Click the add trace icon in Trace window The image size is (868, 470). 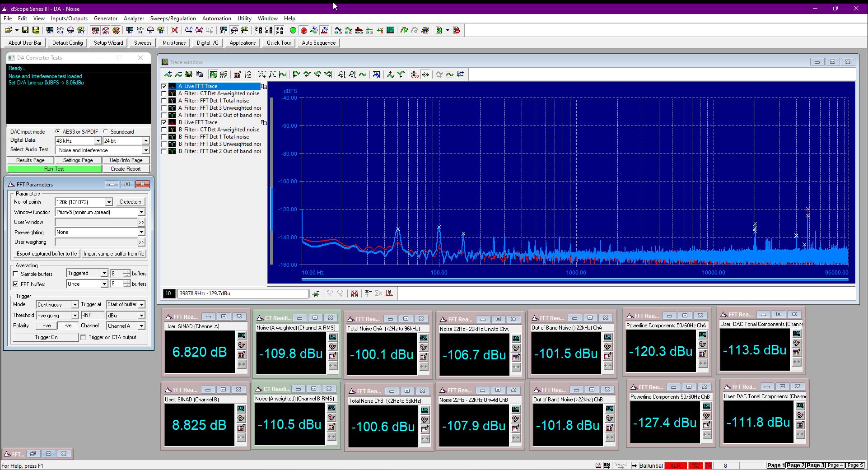pyautogui.click(x=168, y=74)
